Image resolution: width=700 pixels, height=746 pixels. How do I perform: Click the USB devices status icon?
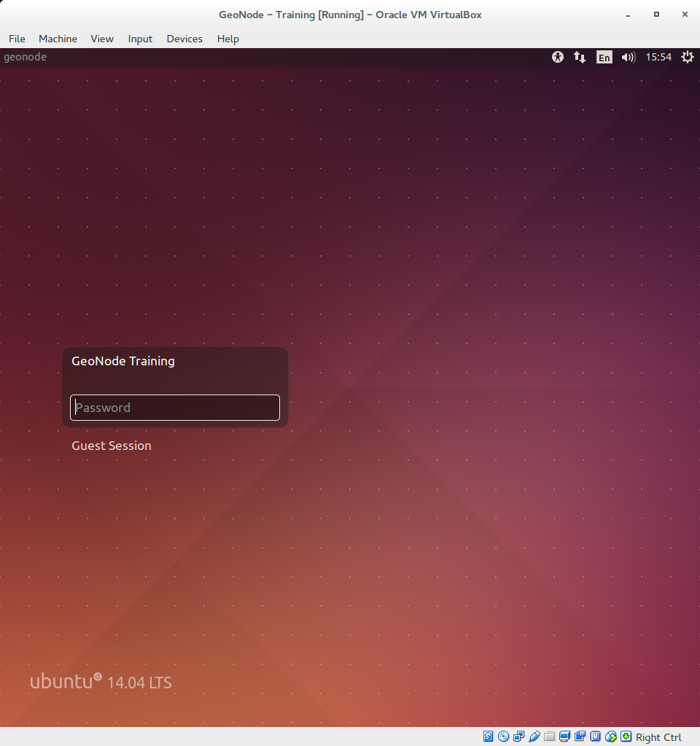click(534, 737)
